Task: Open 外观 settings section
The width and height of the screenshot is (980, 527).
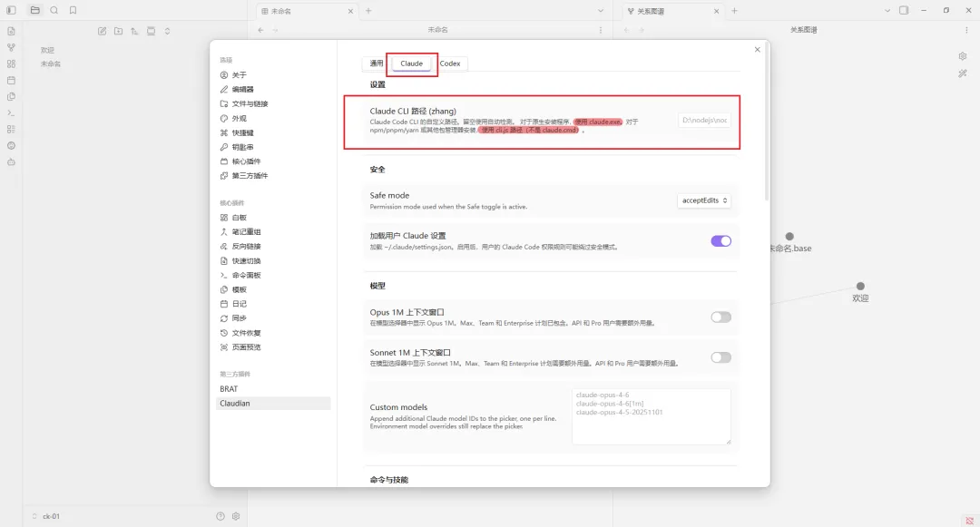Action: [x=272, y=118]
